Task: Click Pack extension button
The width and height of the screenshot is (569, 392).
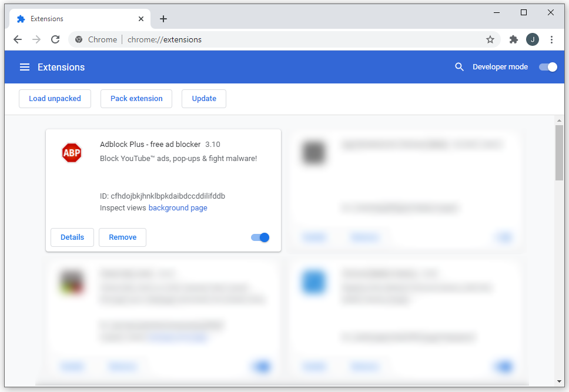Action: click(x=136, y=99)
